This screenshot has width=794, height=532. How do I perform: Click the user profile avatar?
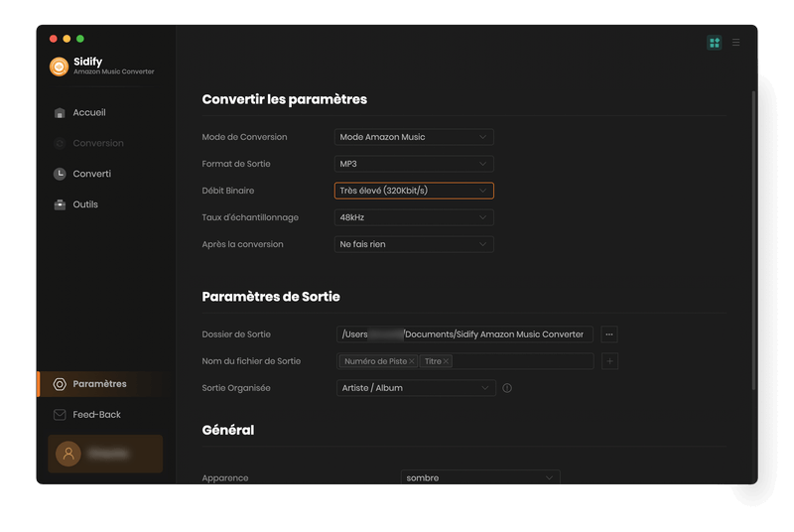pos(68,454)
